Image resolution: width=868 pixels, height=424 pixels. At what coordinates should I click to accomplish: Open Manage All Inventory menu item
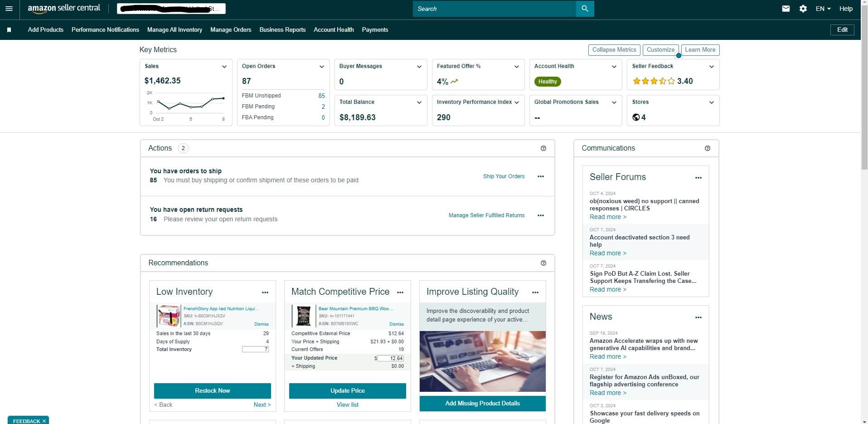point(175,30)
